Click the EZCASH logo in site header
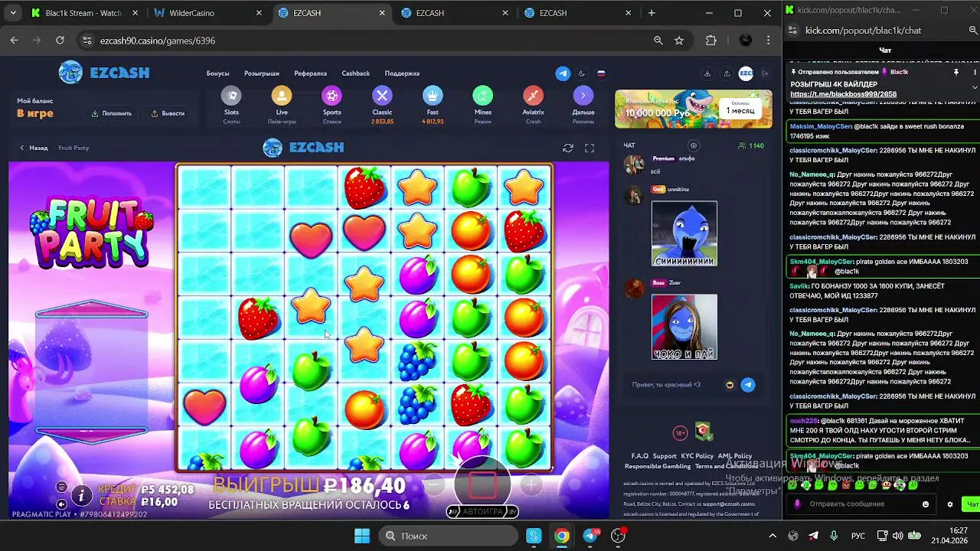980x551 pixels. point(104,73)
